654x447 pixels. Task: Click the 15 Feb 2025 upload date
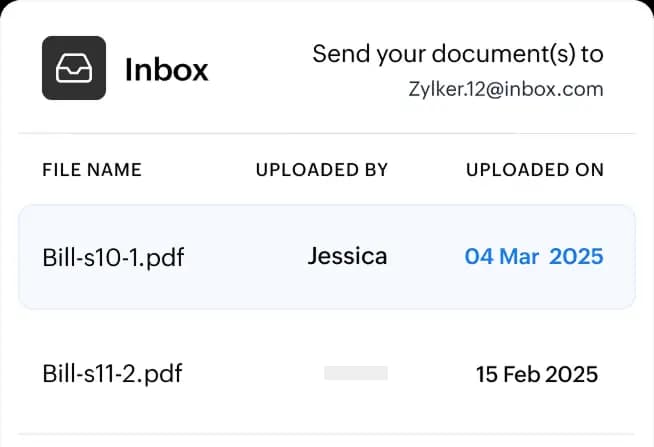(537, 374)
